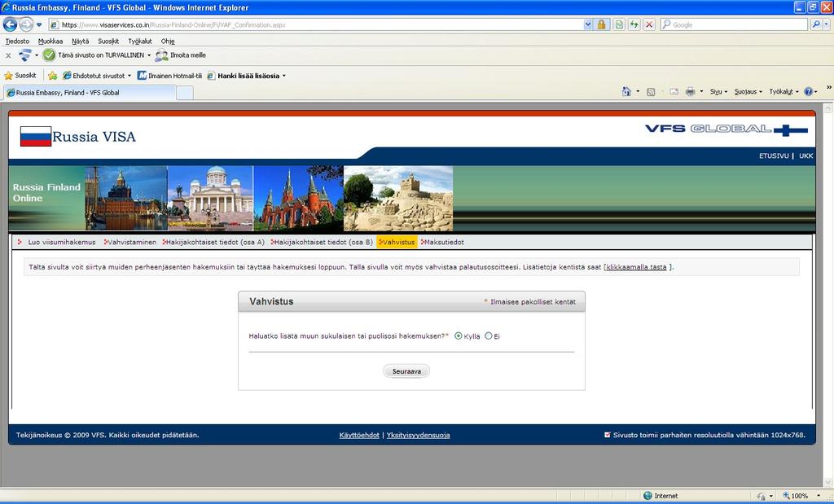The width and height of the screenshot is (834, 504).
Task: Click the browser Back arrow button
Action: pos(10,24)
